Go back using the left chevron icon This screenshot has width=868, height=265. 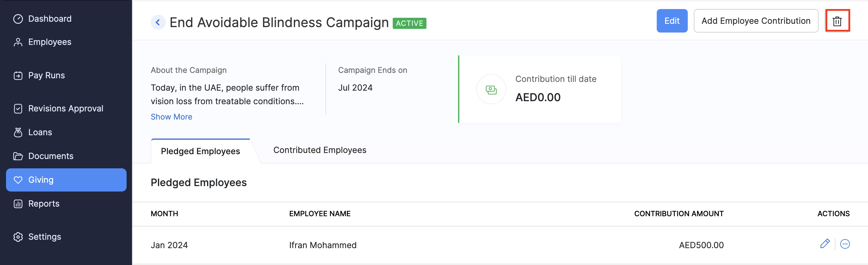pos(158,23)
